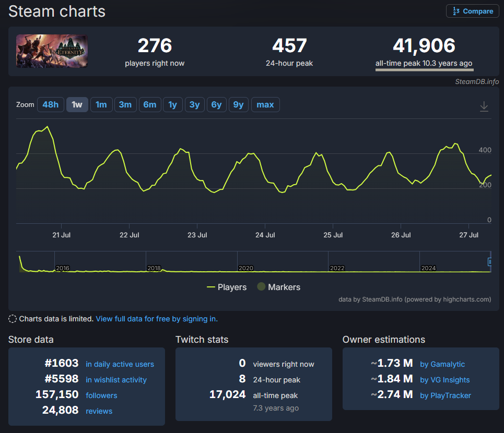
Task: Click the ~1.73 M owner estimate
Action: click(x=392, y=363)
